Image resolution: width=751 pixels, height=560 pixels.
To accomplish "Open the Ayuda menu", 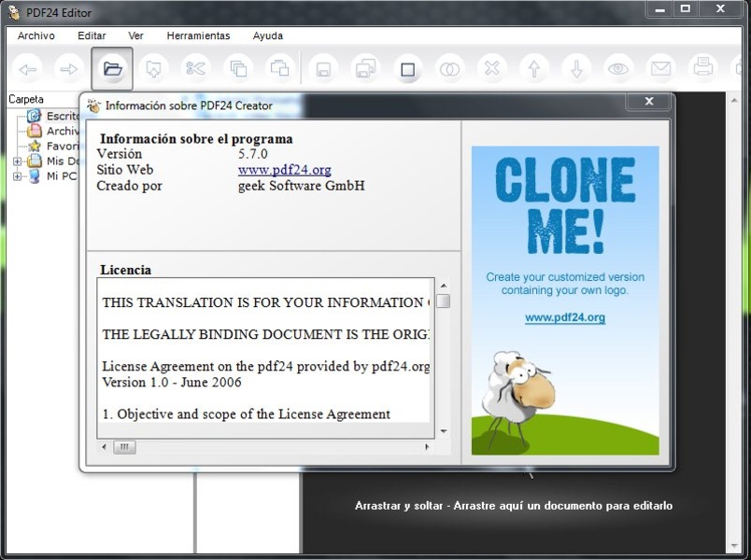I will point(268,35).
